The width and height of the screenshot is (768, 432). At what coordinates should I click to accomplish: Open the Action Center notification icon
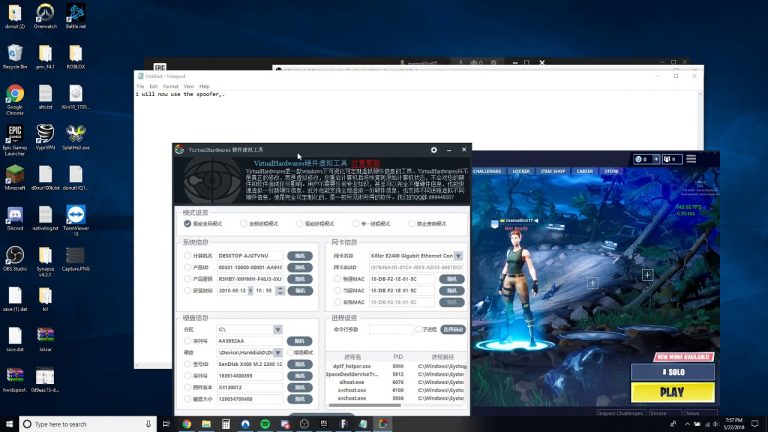(x=755, y=424)
